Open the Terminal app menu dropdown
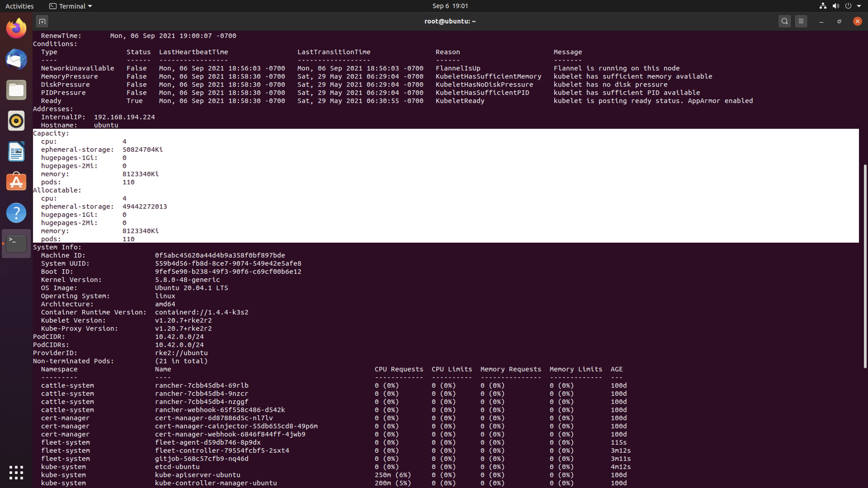The height and width of the screenshot is (488, 868). (x=71, y=6)
